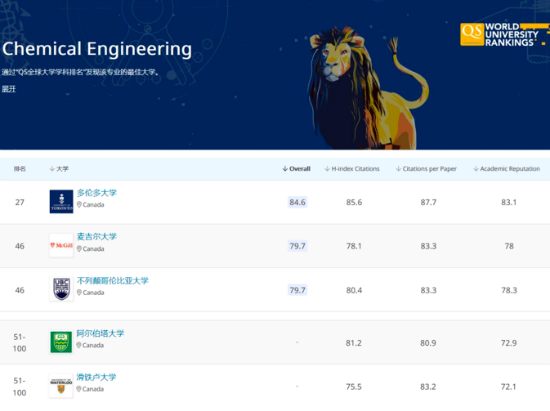Image resolution: width=550 pixels, height=411 pixels.
Task: Expand the description with 展开
Action: point(9,89)
